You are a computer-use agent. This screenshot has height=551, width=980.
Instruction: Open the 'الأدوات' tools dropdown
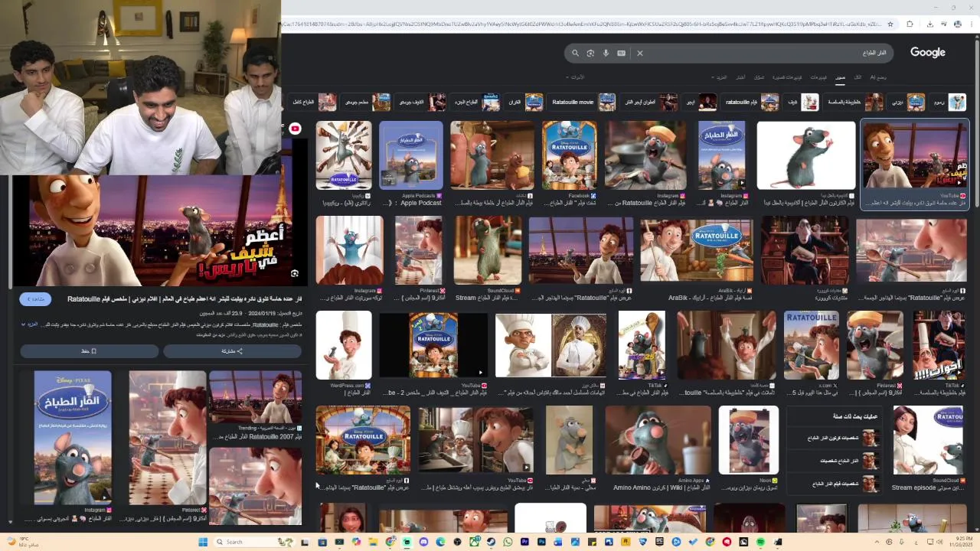(x=575, y=77)
